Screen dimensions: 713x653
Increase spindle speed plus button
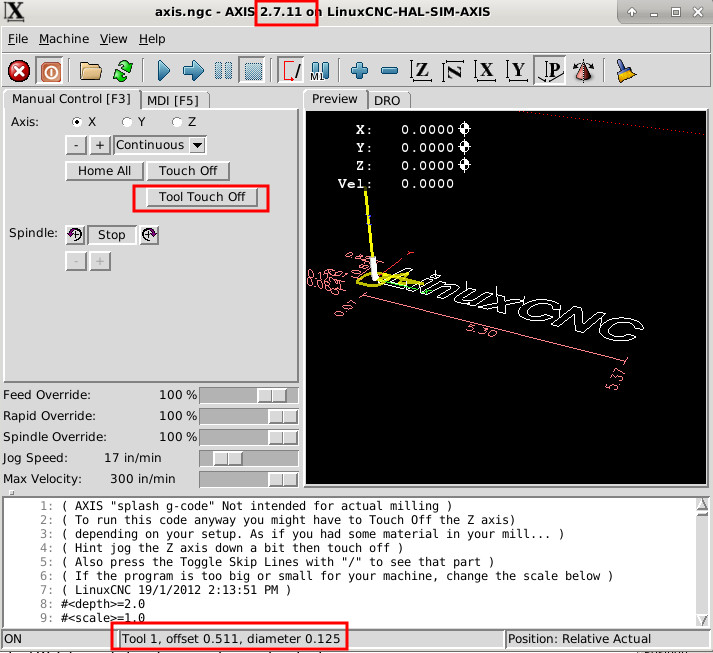pyautogui.click(x=100, y=261)
